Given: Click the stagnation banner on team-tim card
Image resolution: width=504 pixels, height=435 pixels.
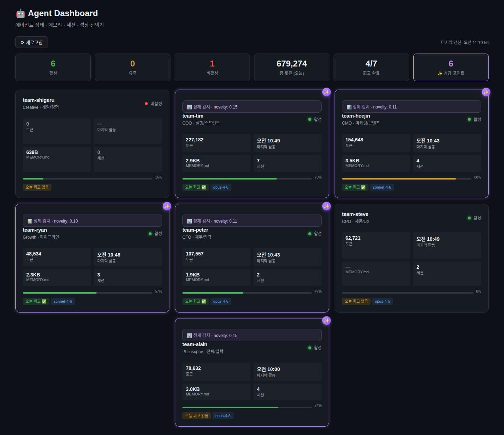Looking at the screenshot, I should tap(252, 107).
